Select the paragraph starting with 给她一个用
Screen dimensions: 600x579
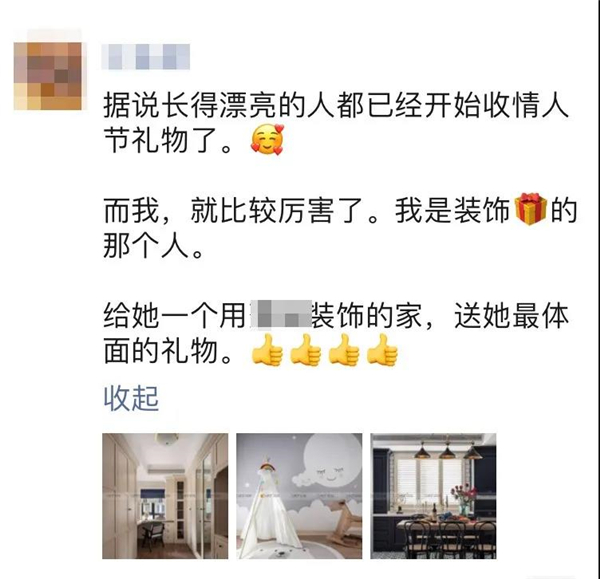[x=336, y=333]
